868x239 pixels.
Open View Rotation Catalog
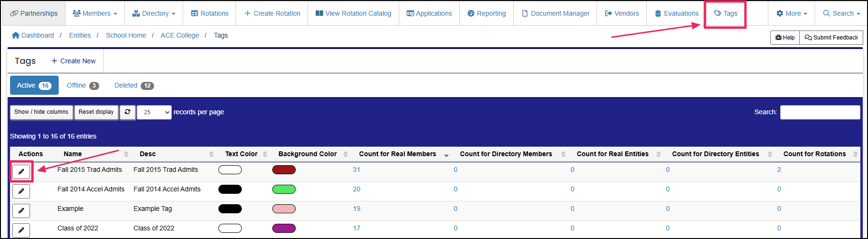pos(353,13)
